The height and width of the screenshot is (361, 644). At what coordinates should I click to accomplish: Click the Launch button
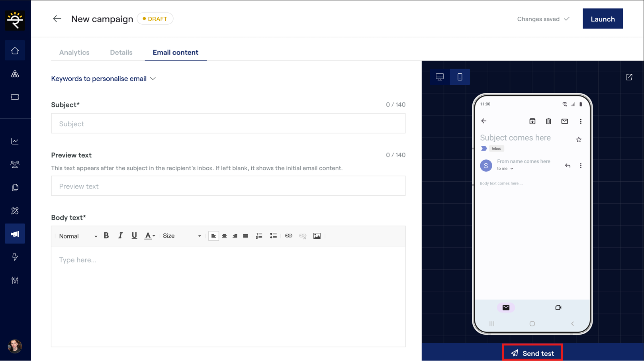pyautogui.click(x=602, y=19)
